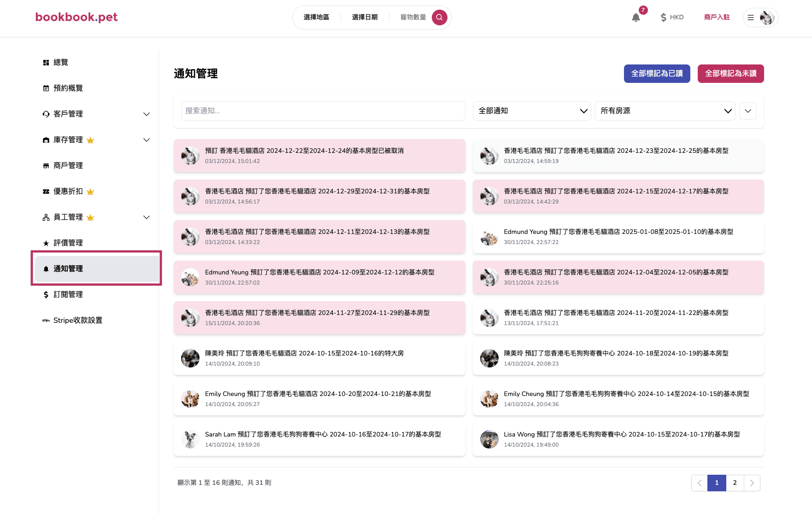Go to pagination page 2

click(735, 483)
